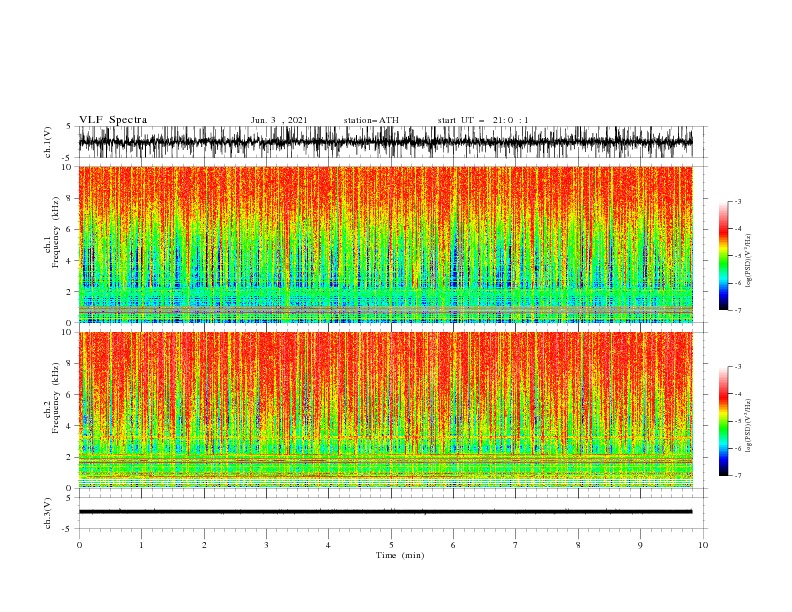The width and height of the screenshot is (792, 612).
Task: Click the 'ch.1(V)' waveform axis label
Action: click(x=48, y=142)
